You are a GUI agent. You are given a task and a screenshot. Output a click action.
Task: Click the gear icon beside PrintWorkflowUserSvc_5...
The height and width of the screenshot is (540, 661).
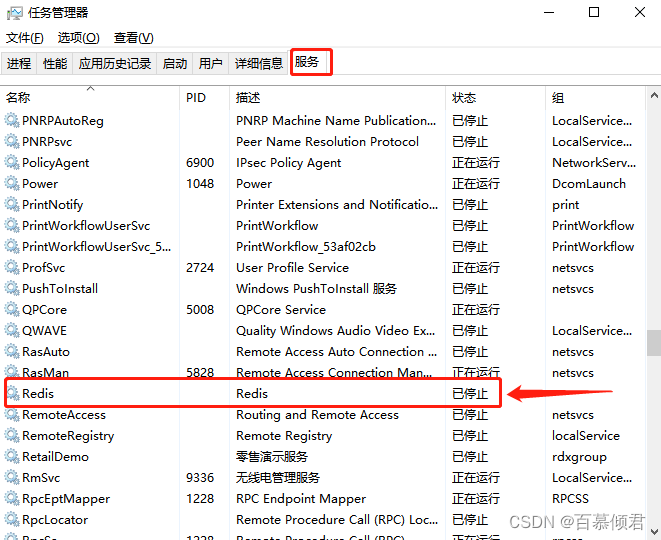pyautogui.click(x=12, y=247)
